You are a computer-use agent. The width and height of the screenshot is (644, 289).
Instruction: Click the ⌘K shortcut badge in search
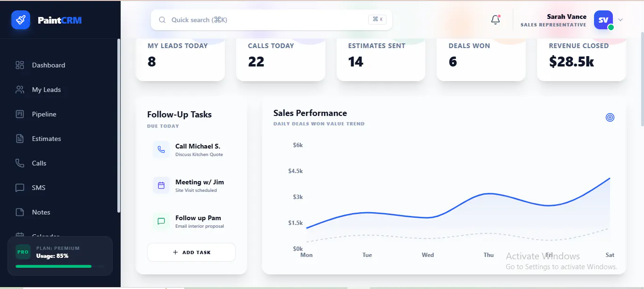coord(378,19)
